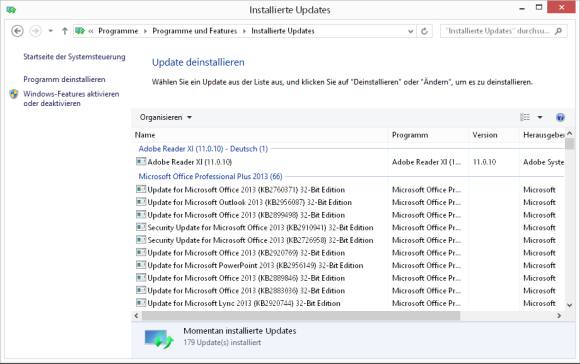Image resolution: width=580 pixels, height=364 pixels.
Task: Go back with the back arrow button
Action: tap(17, 31)
